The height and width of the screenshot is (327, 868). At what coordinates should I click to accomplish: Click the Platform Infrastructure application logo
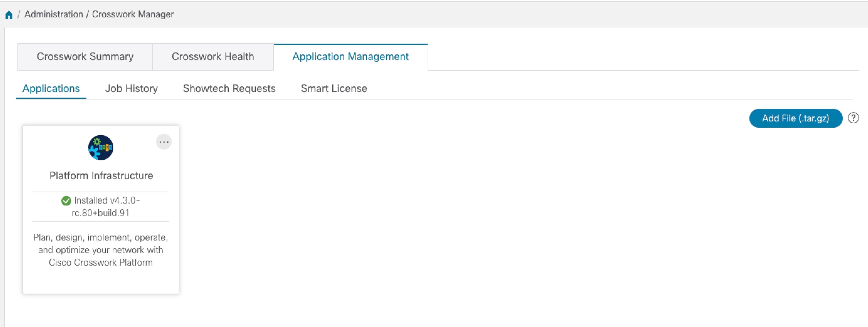coord(101,147)
